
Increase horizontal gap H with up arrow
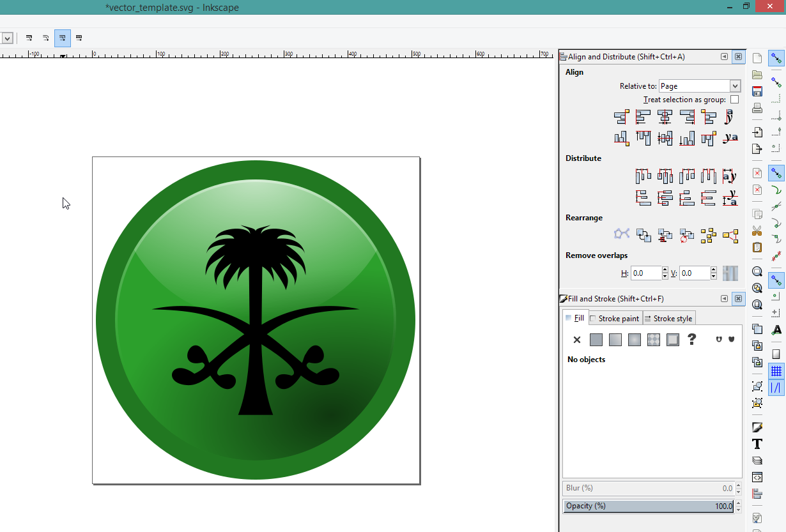point(665,270)
